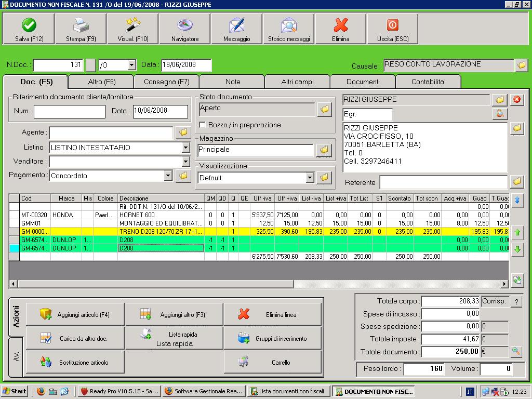Open Storico messaggi history
The width and height of the screenshot is (532, 399).
[x=289, y=25]
